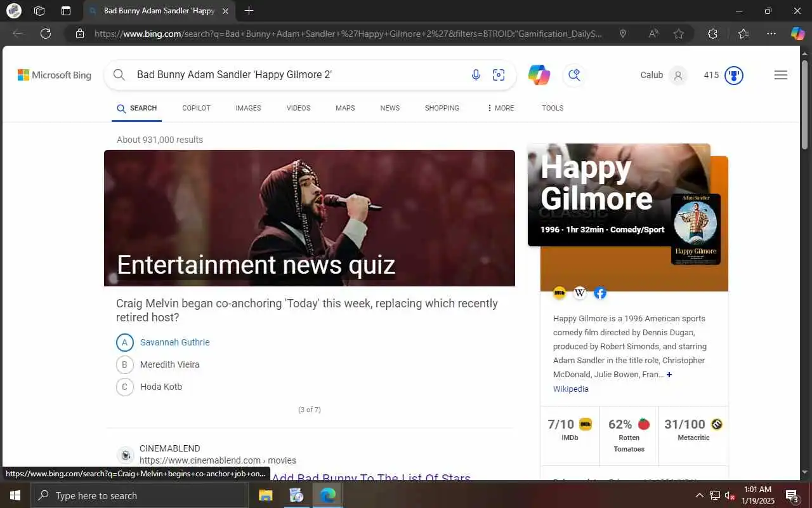
Task: Open the Facebook round icon
Action: click(x=600, y=293)
